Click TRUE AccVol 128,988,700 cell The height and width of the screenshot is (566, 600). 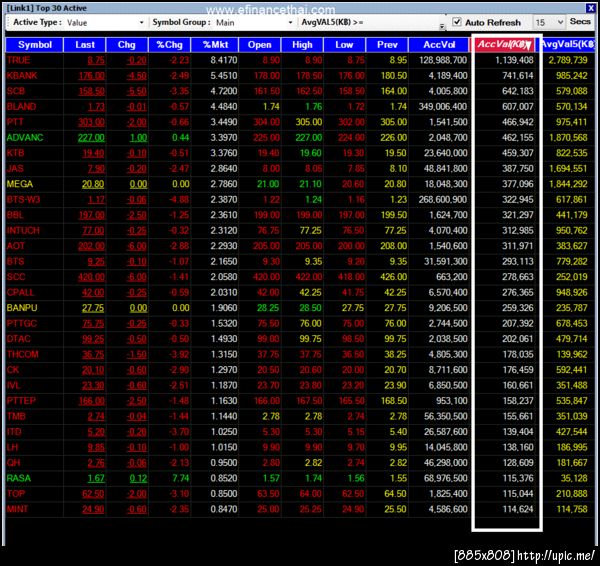coord(443,60)
